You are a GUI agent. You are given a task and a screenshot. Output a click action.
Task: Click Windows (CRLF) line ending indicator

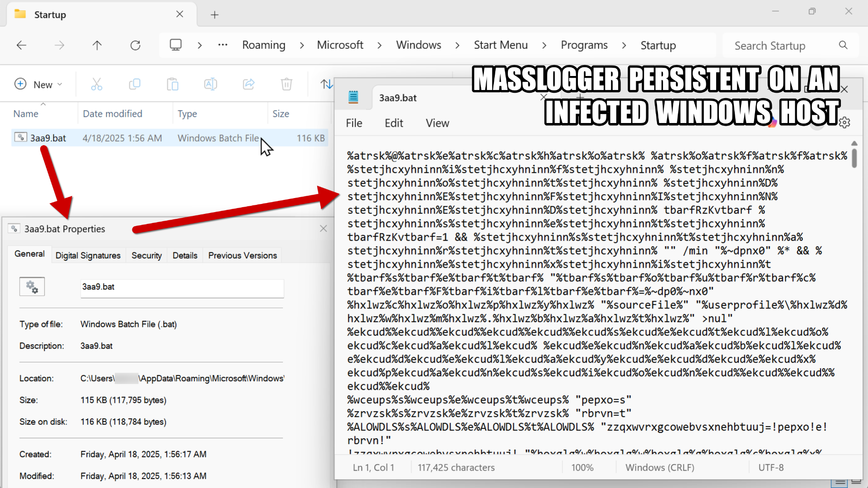tap(660, 468)
